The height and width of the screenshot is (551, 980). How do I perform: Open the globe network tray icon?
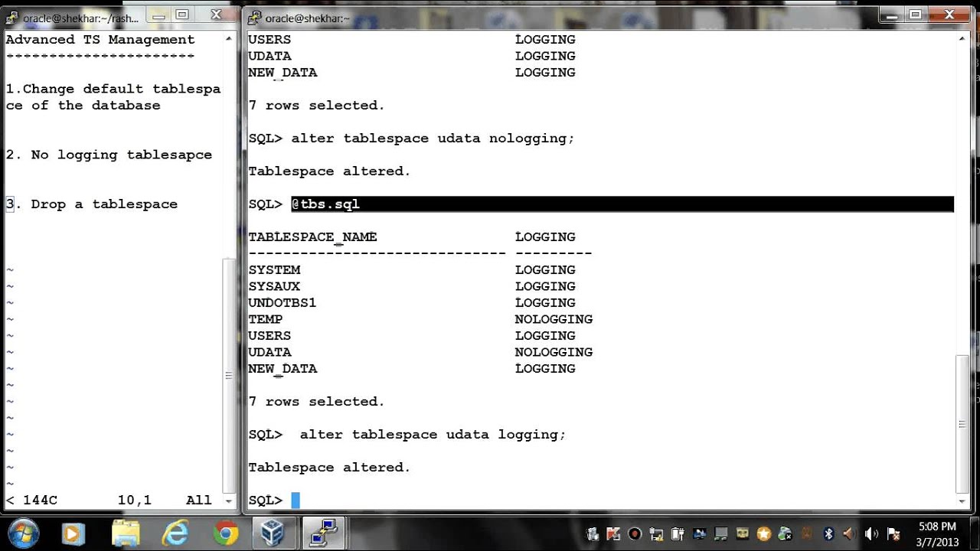(x=786, y=534)
